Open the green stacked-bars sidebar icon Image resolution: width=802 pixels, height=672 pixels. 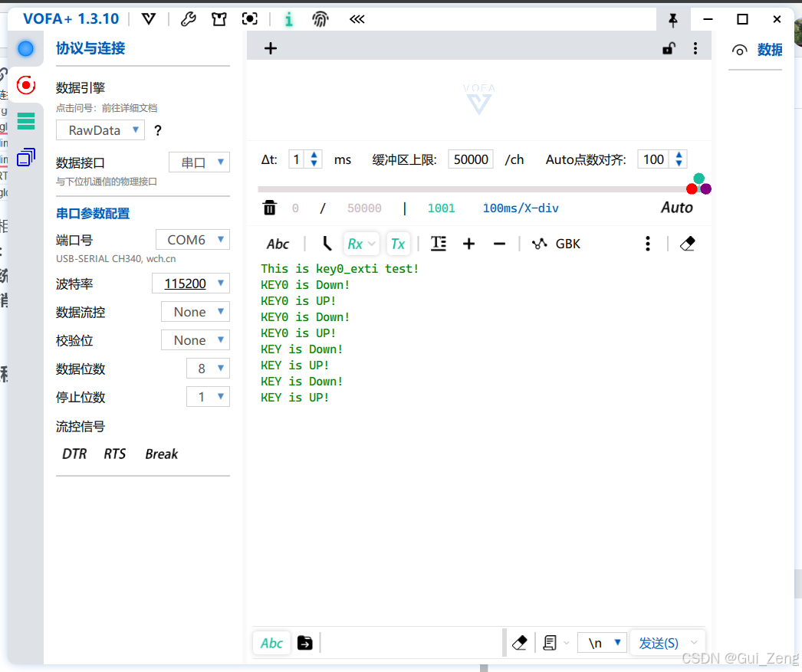click(26, 121)
